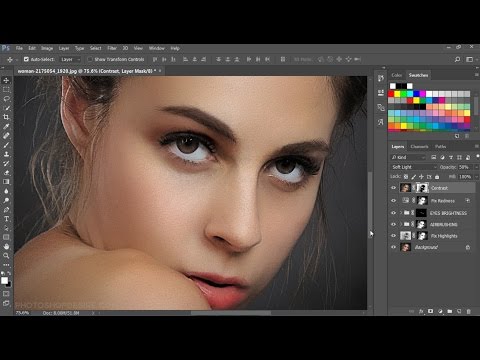
Task: Select the Hand tool
Action: (6, 246)
